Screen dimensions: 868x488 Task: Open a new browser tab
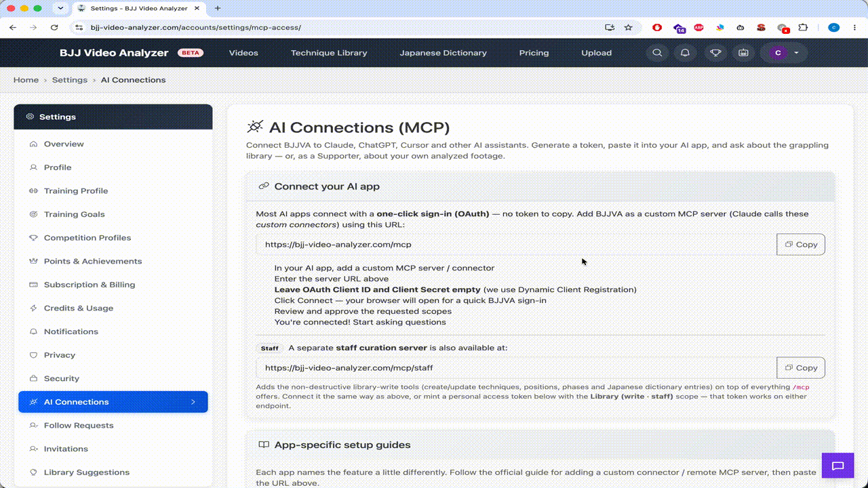click(218, 8)
